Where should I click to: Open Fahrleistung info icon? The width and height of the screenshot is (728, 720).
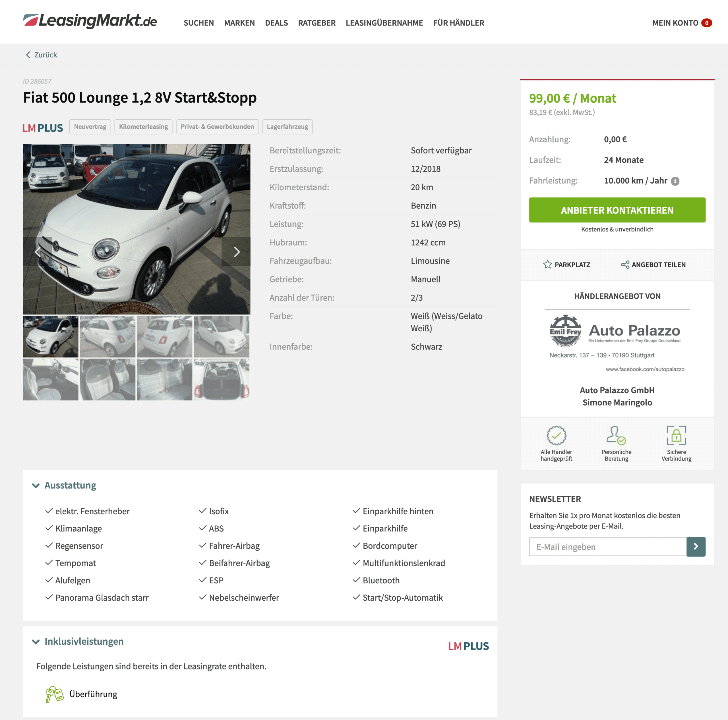tap(675, 181)
